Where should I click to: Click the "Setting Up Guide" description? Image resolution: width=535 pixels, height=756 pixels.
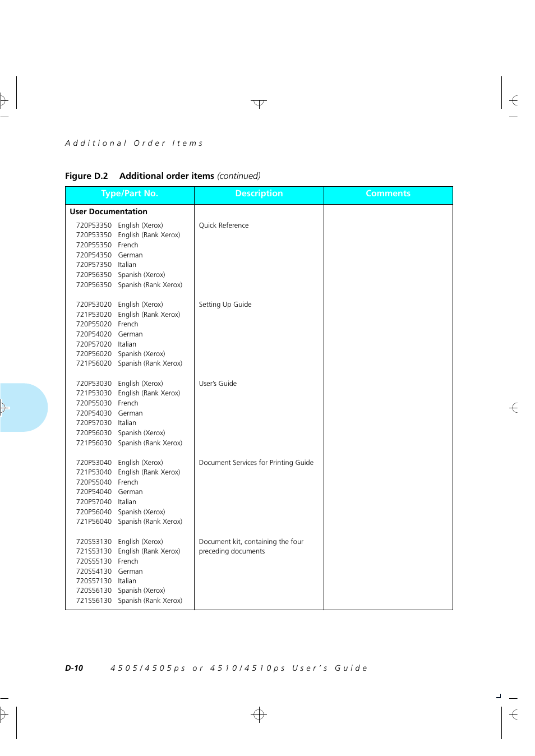pos(225,305)
